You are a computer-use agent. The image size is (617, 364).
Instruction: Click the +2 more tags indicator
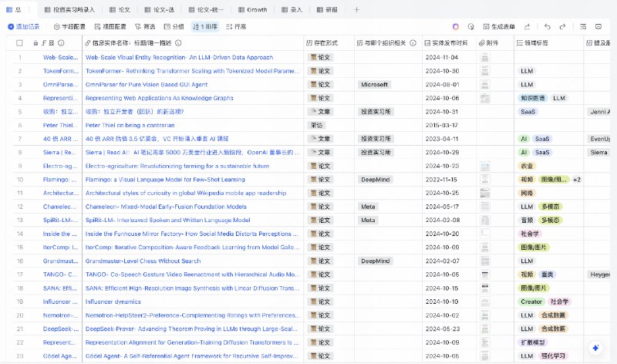(576, 180)
